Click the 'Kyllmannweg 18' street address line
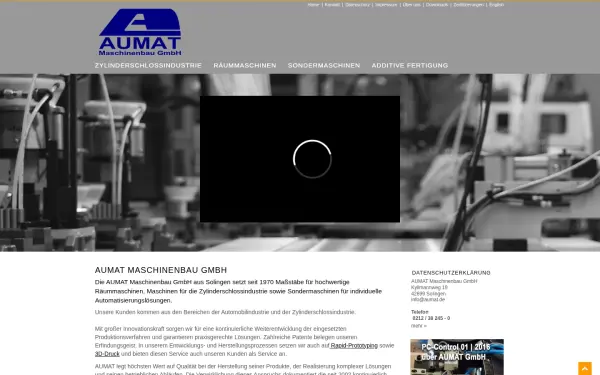Screen dimensions: 600x375 pos(429,287)
